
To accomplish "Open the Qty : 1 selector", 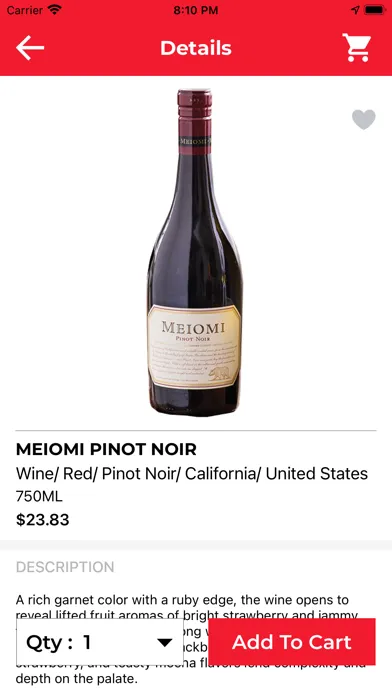I will point(100,642).
